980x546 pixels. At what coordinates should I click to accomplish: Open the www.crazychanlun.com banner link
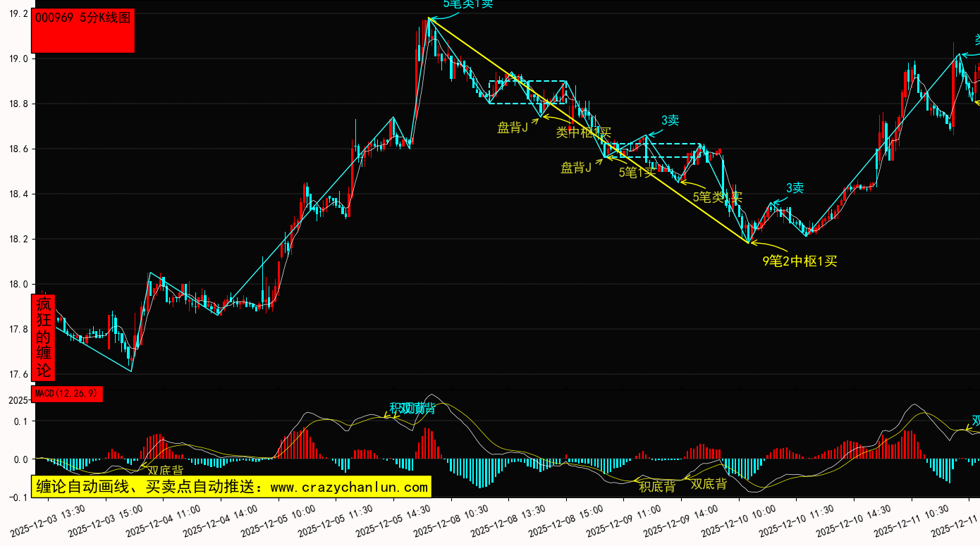coord(231,487)
